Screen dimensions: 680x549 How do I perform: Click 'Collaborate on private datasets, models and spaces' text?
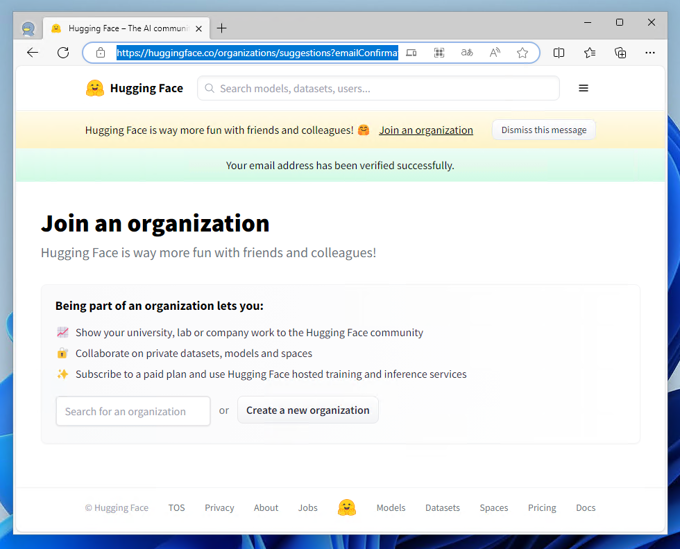(193, 353)
